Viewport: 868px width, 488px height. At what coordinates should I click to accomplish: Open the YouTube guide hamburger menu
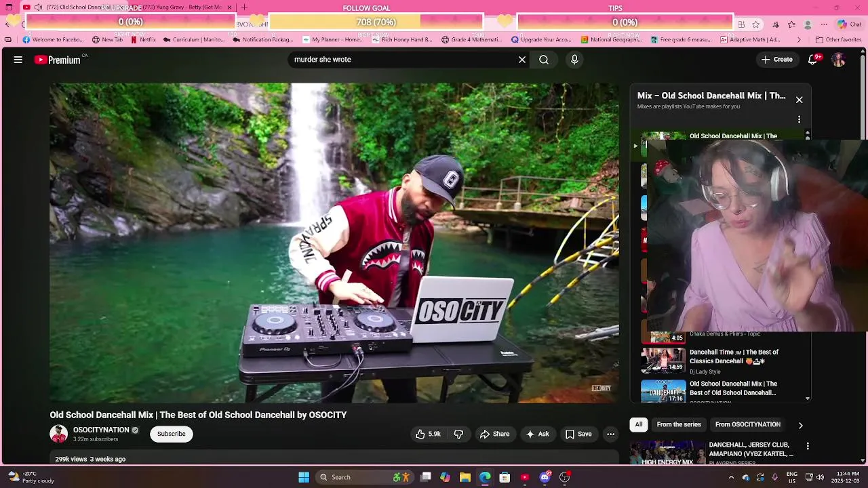[x=18, y=60]
